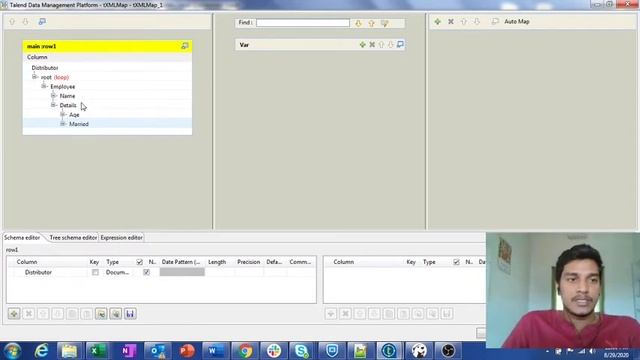This screenshot has height=360, width=640.
Task: Click the Date Pattern cell for Distributor
Action: click(182, 272)
